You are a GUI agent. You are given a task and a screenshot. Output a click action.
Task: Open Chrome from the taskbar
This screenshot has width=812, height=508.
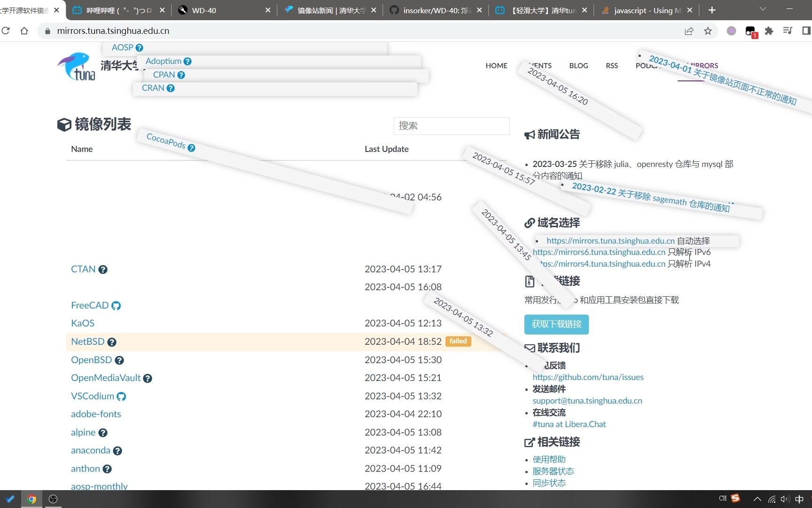32,499
